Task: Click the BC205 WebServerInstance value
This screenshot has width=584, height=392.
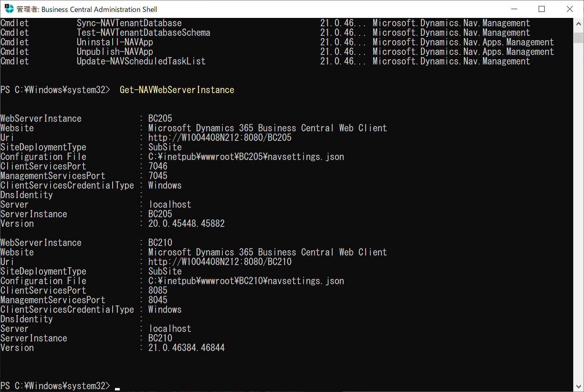Action: click(160, 118)
